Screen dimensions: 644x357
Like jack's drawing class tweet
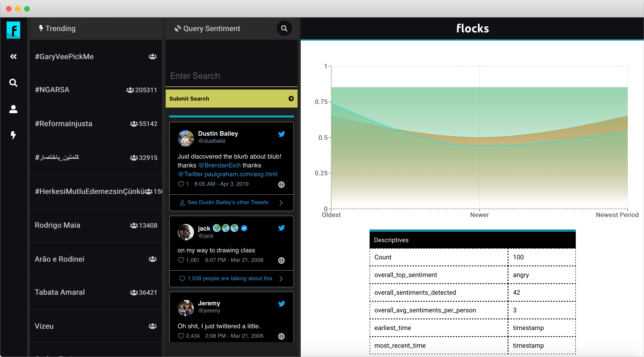pos(181,260)
